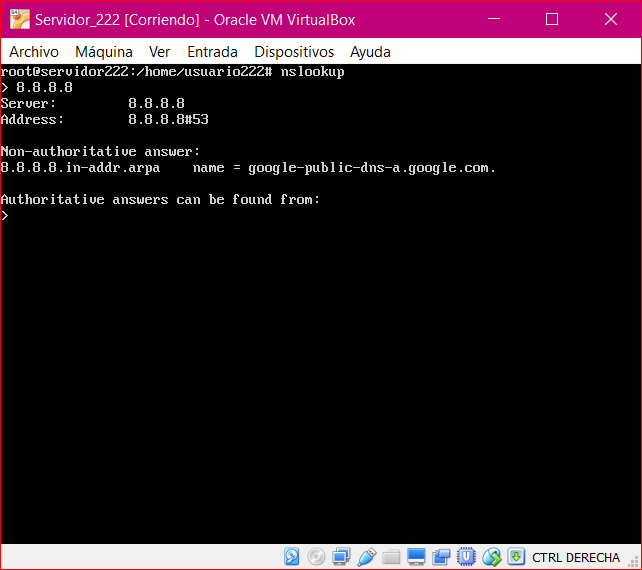Open the network adapters status icon
This screenshot has height=570, width=642.
(x=341, y=557)
